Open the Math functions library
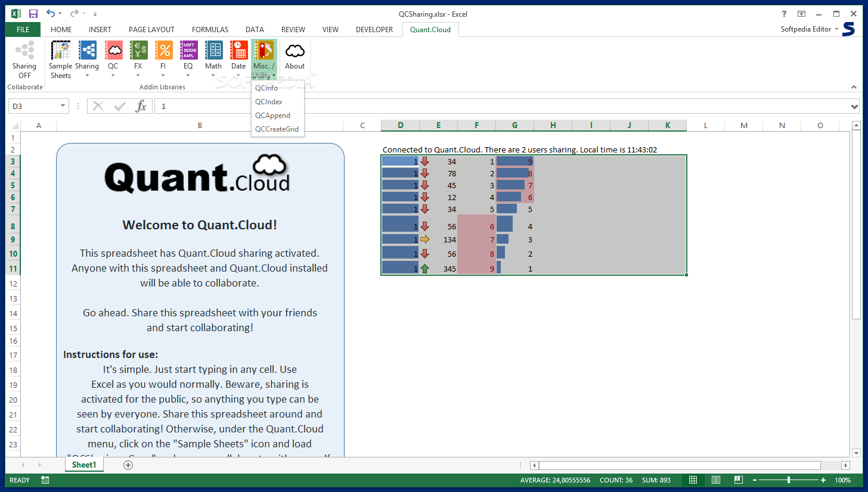 tap(213, 60)
